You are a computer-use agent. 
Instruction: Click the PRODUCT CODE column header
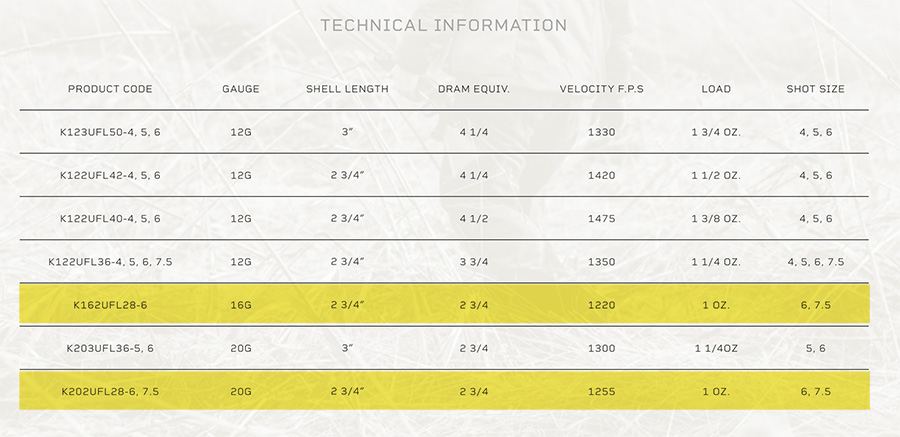110,89
